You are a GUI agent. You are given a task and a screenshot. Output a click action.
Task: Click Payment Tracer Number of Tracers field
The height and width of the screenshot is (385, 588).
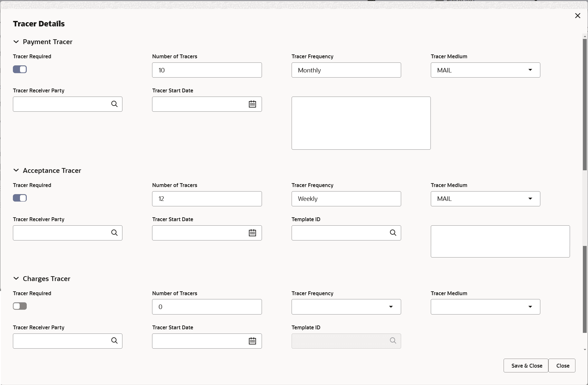click(207, 70)
